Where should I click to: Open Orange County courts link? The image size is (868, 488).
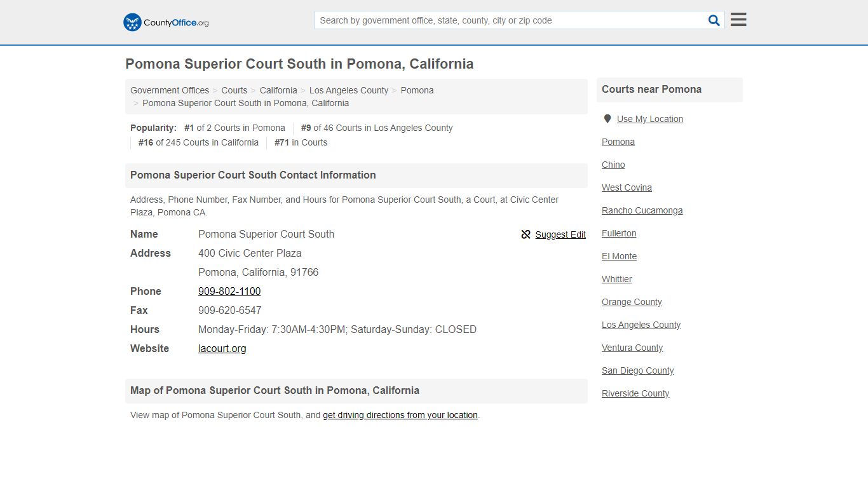click(632, 302)
